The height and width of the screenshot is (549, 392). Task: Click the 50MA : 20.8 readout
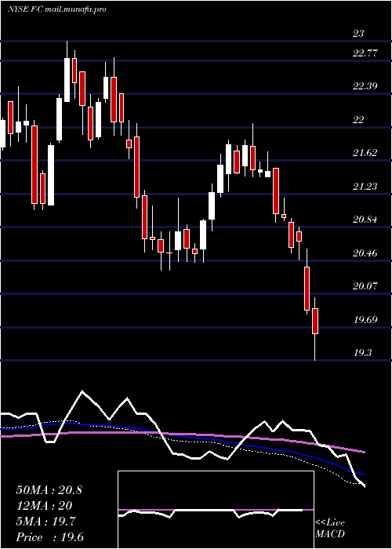pos(49,490)
